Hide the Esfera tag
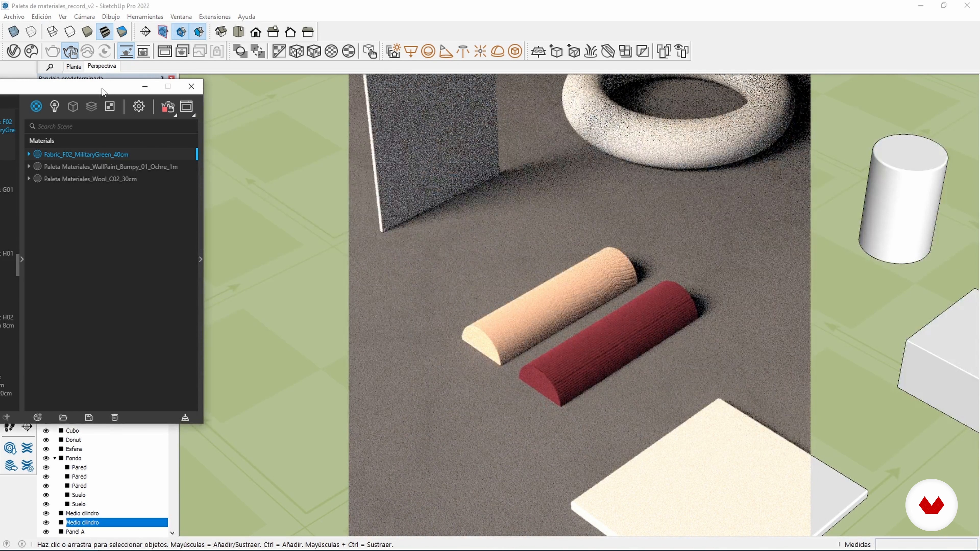Screen dimensions: 980x551 click(x=46, y=449)
